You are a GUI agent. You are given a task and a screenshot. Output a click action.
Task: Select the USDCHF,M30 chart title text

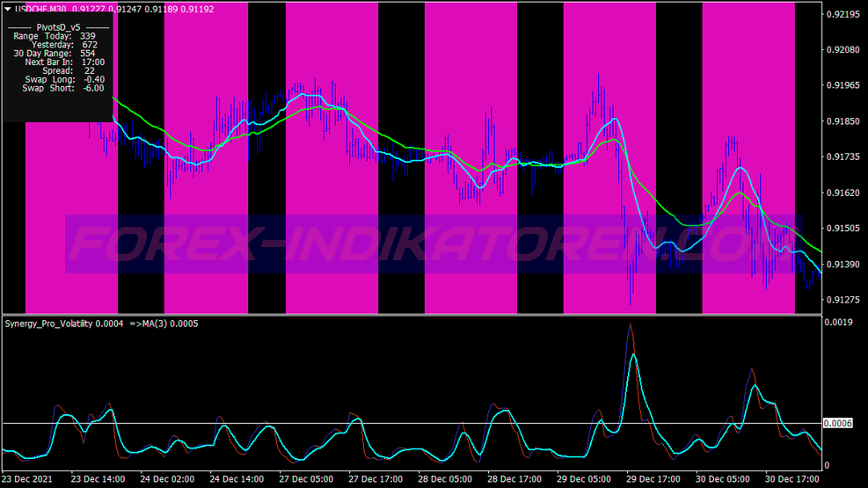click(41, 9)
